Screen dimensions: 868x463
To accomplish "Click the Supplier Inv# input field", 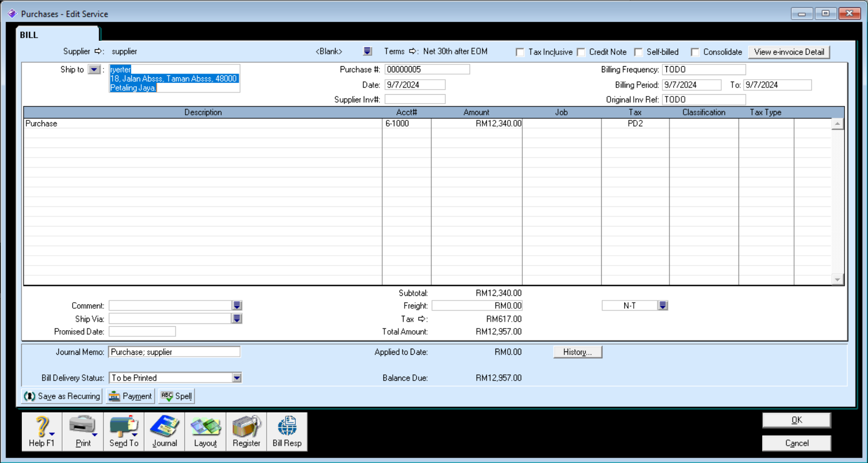I will (415, 99).
